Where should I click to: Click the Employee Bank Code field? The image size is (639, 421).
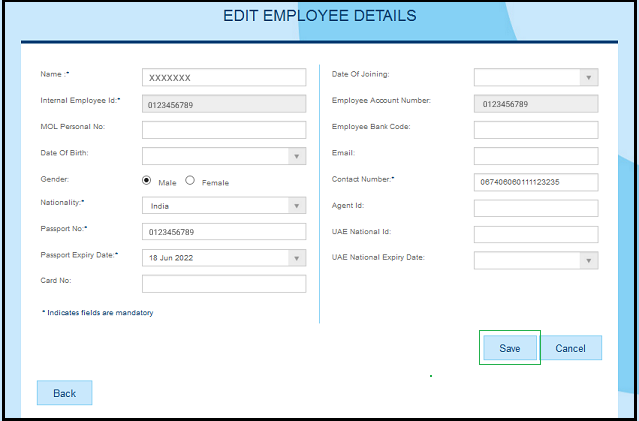pyautogui.click(x=535, y=129)
